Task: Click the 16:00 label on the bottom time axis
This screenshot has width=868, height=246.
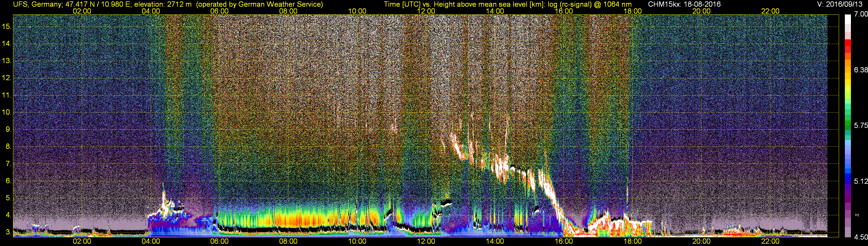Action: tap(564, 241)
